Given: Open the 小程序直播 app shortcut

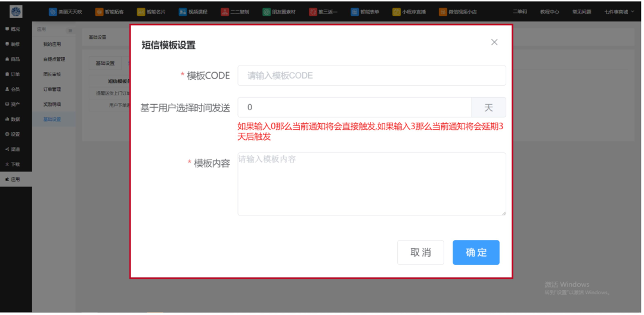Looking at the screenshot, I should (x=409, y=12).
